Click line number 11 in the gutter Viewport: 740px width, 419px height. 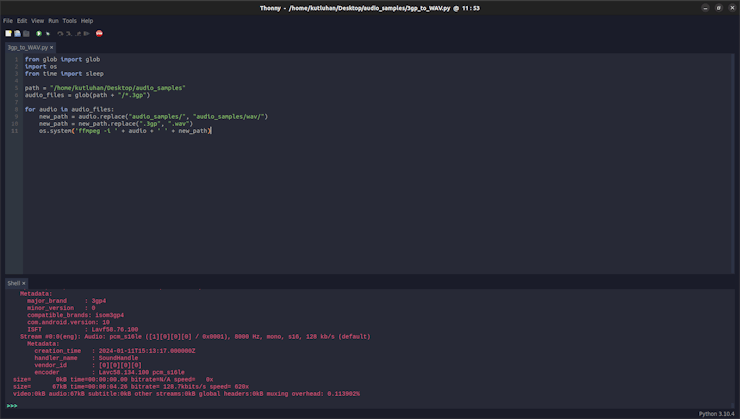click(x=15, y=131)
